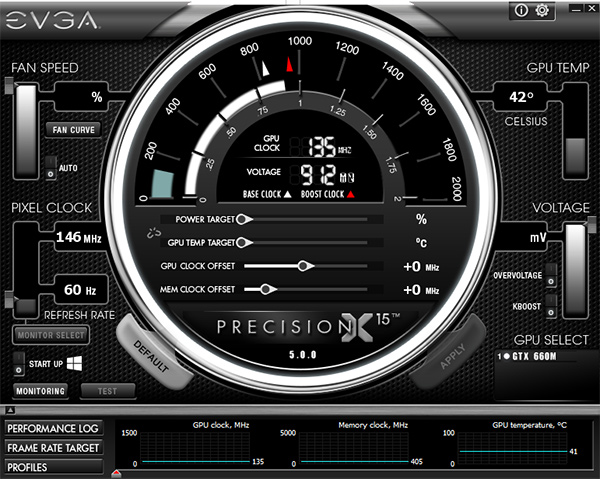Click the 146 MHz pixel clock field
This screenshot has width=600, height=479.
coord(80,237)
